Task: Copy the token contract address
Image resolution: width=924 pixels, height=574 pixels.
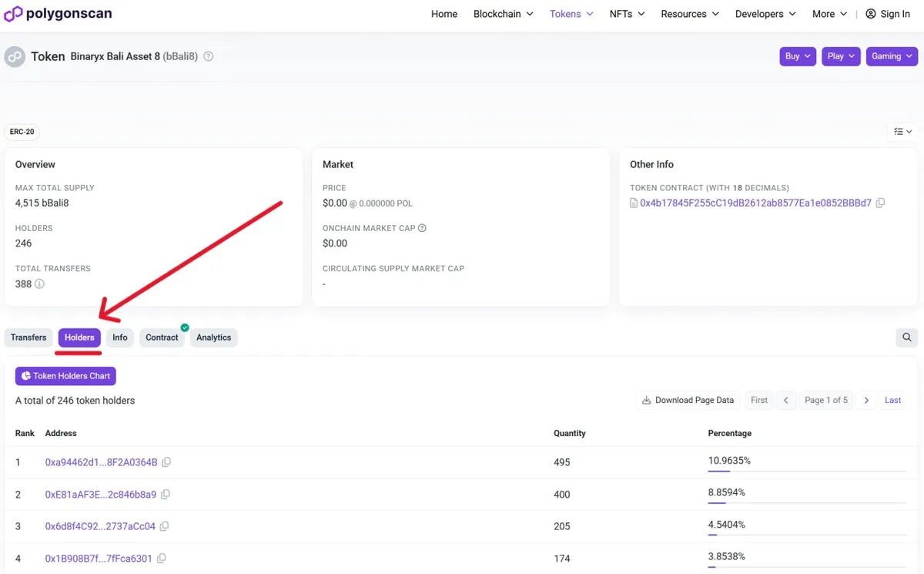Action: 880,203
